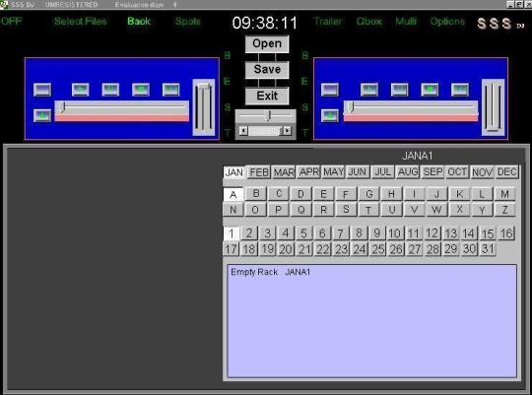Viewport: 532px width, 395px height.
Task: Choose day 12 button
Action: pyautogui.click(x=432, y=233)
